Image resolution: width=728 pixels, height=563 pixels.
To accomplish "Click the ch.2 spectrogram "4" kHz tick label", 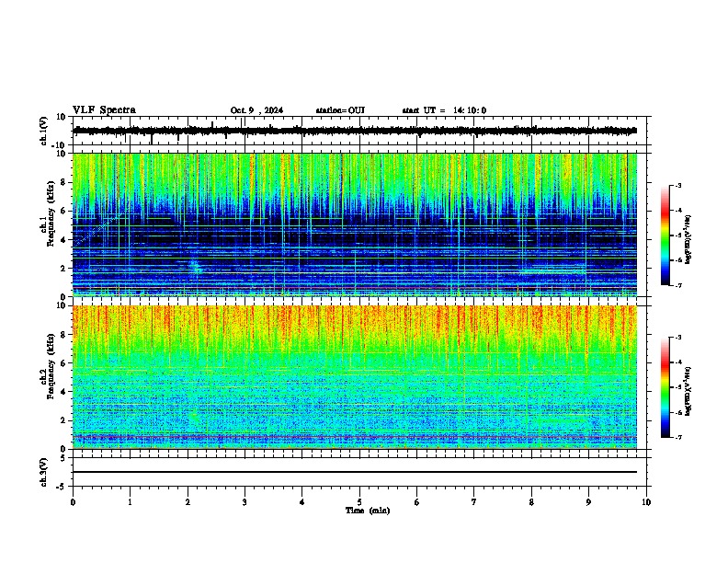I will [x=63, y=392].
